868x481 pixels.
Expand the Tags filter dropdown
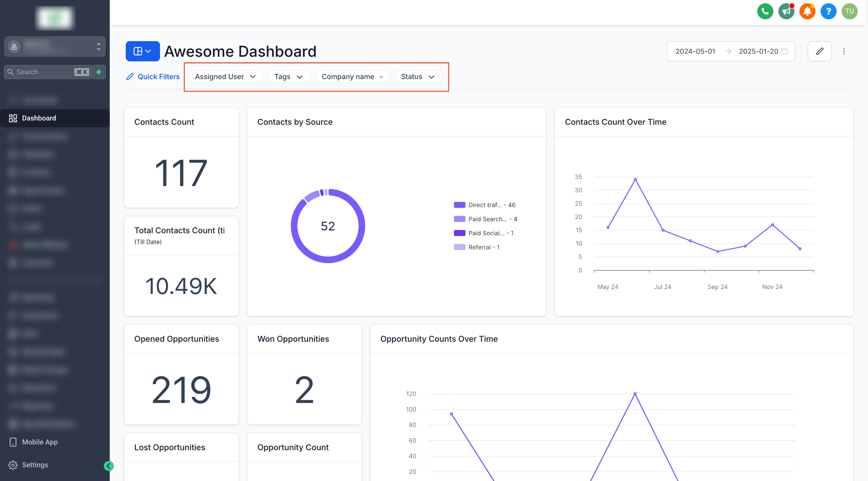289,77
